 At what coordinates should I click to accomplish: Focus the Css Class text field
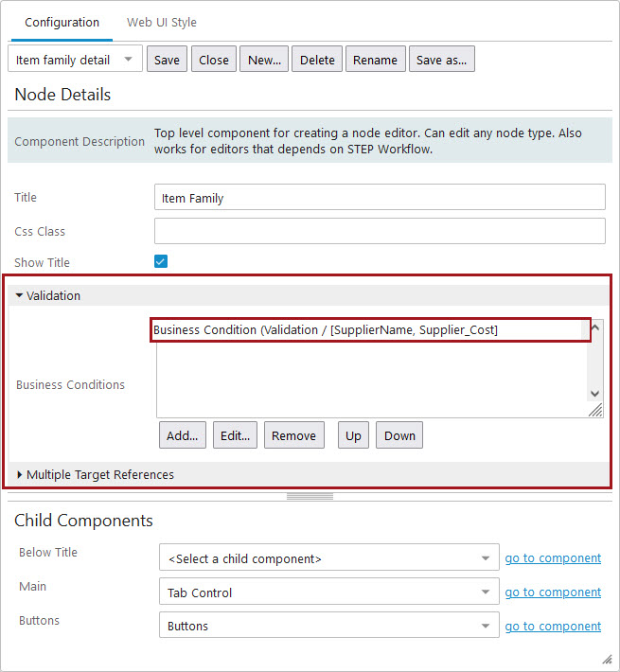pos(379,231)
